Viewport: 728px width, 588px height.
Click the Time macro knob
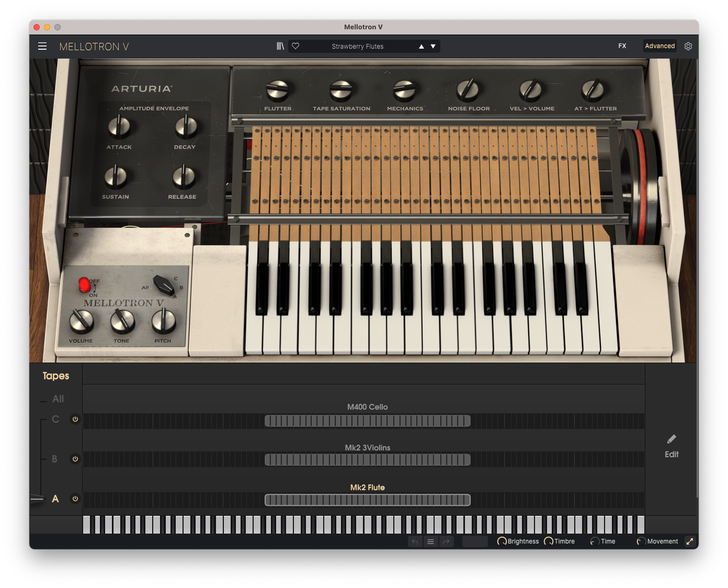coord(595,541)
